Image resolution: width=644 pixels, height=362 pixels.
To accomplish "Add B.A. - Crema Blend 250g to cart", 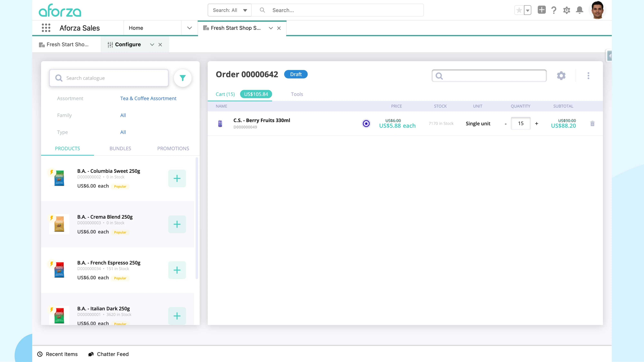I will point(177,224).
